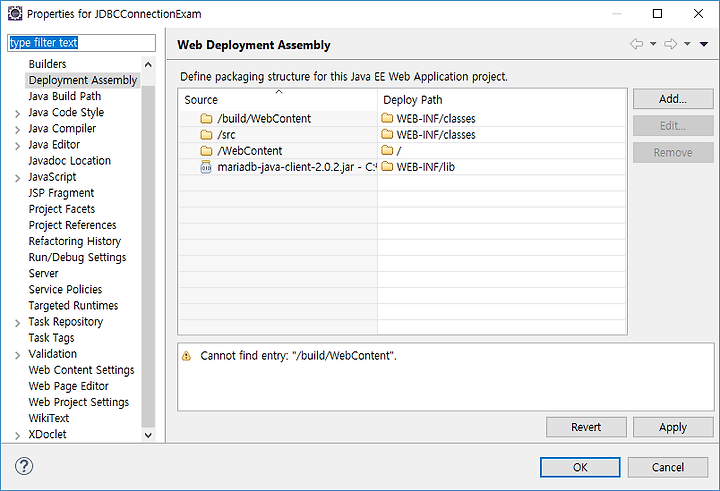
Task: Click the forward navigation arrow icon
Action: click(671, 44)
